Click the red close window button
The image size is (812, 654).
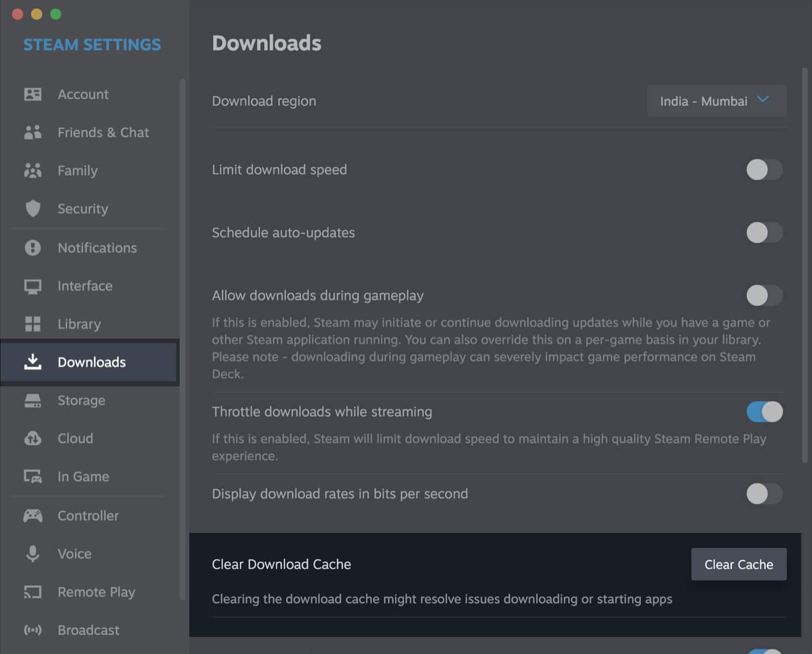tap(18, 14)
